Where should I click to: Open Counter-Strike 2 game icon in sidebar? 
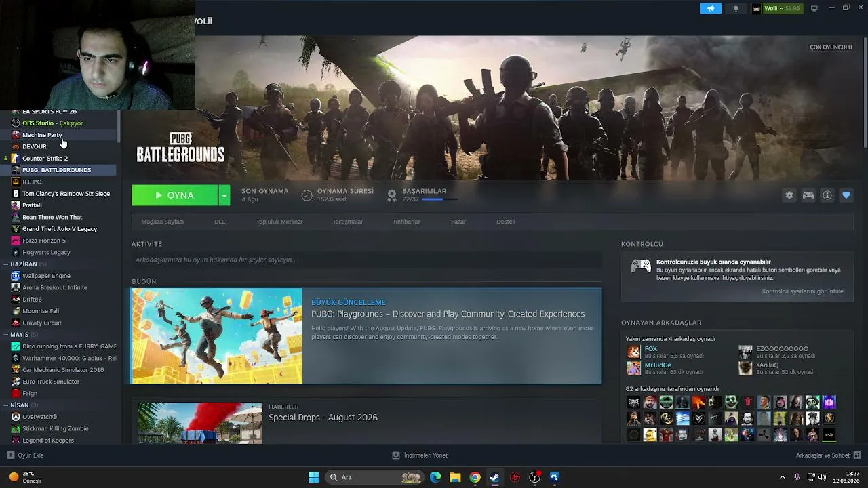point(16,159)
